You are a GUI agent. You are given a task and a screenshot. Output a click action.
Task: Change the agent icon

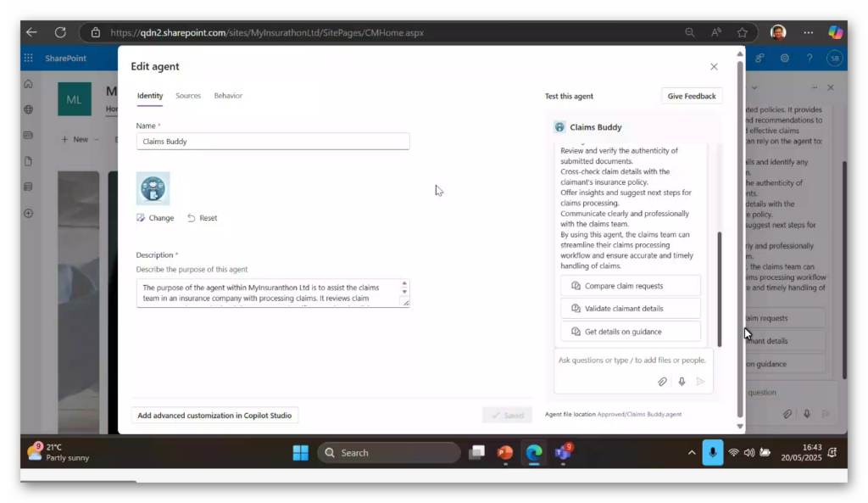(x=155, y=218)
